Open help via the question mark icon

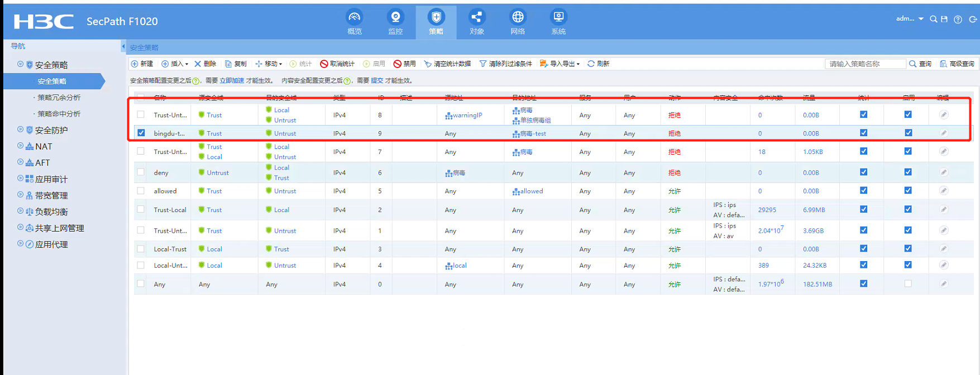pyautogui.click(x=958, y=20)
